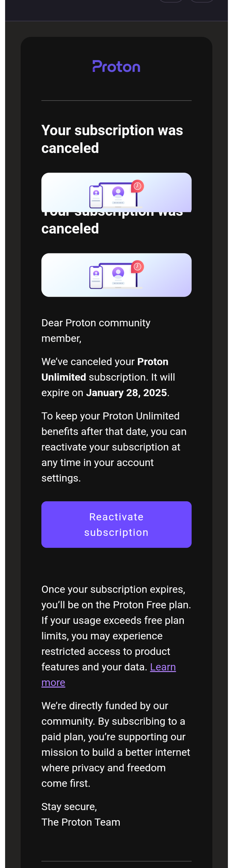Click the laptop avatar illustration in lower banner
The image size is (233, 868).
click(118, 275)
